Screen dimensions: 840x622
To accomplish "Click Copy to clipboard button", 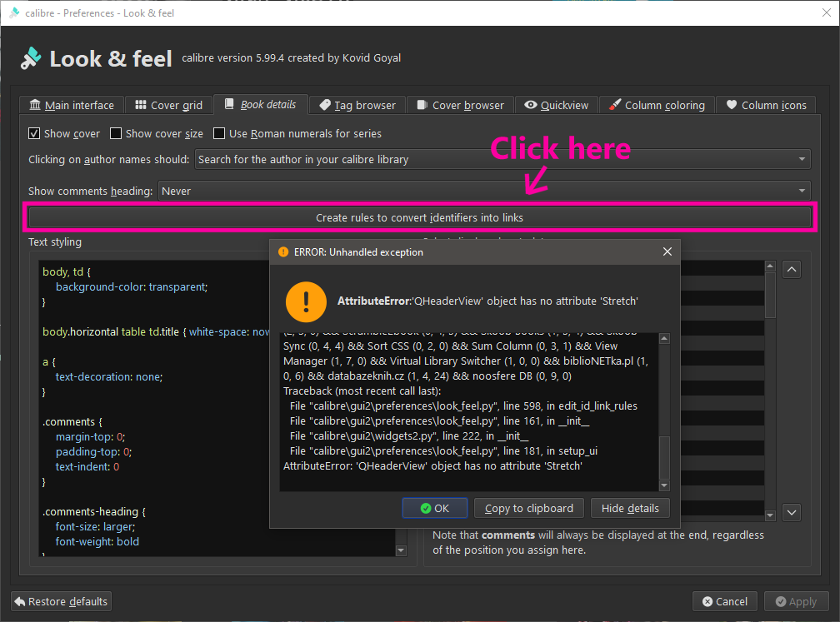I will pos(528,508).
